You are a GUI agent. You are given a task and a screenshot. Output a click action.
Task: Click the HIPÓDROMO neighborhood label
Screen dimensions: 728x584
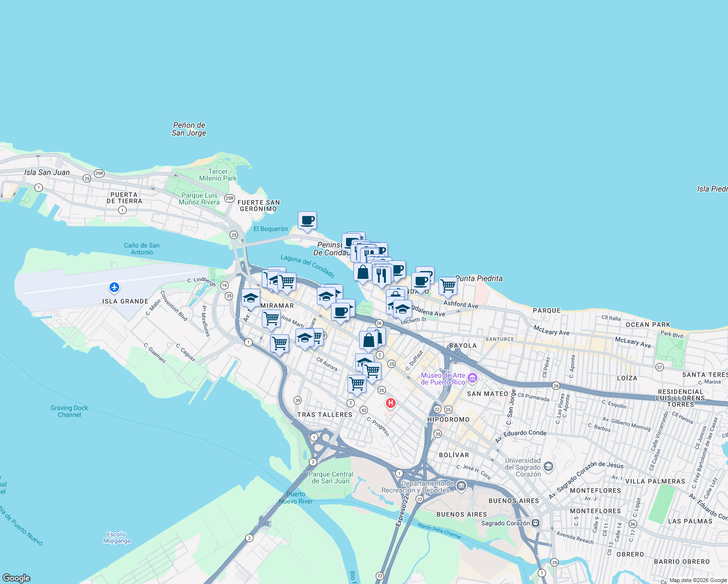click(x=448, y=420)
